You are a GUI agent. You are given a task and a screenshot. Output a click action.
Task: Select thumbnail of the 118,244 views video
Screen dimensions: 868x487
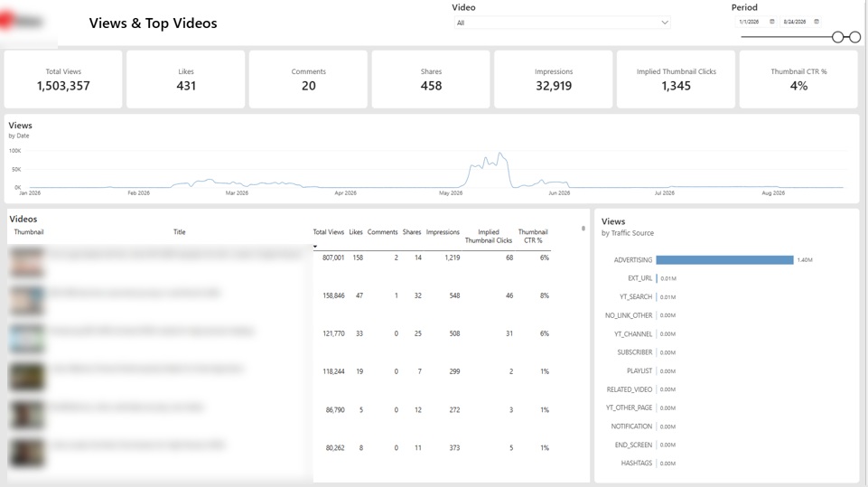point(26,377)
